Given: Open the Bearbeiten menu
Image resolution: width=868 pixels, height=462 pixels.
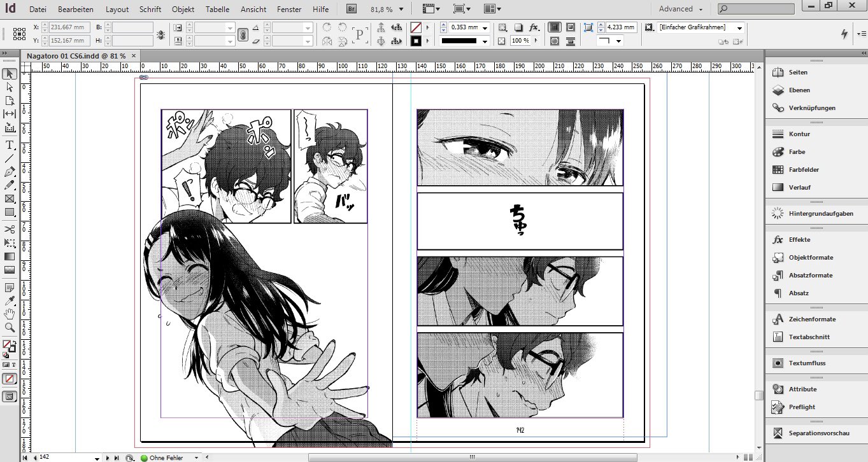Looking at the screenshot, I should pos(76,10).
